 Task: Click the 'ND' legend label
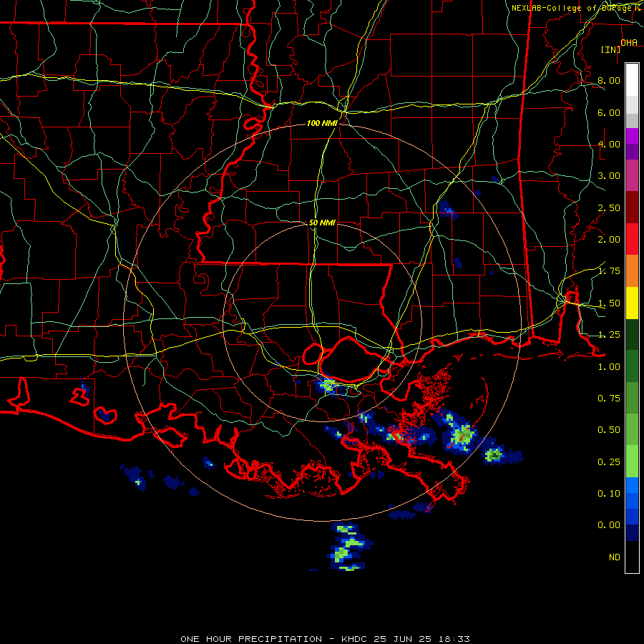pyautogui.click(x=615, y=557)
